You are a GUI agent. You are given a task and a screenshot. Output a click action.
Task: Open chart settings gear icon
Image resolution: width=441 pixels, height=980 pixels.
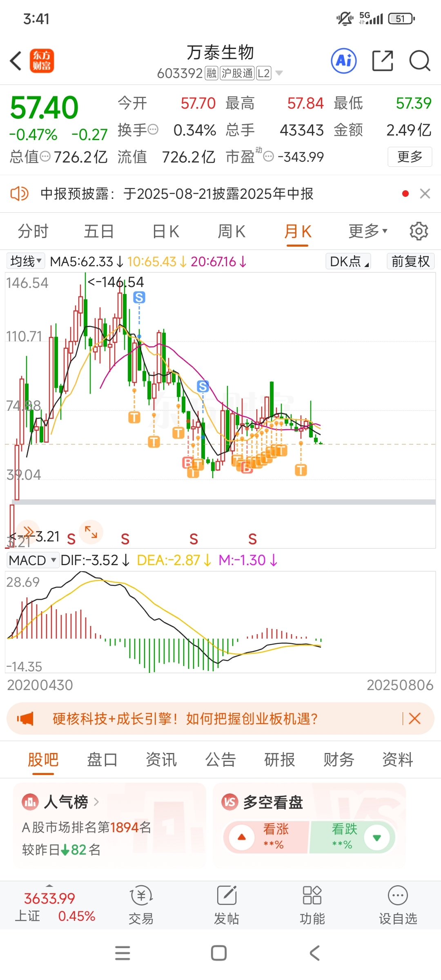click(419, 231)
